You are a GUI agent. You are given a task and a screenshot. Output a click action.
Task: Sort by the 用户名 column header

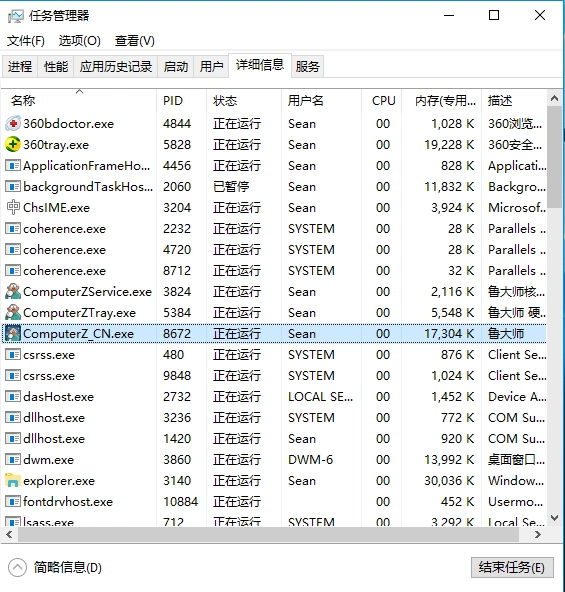click(x=321, y=101)
